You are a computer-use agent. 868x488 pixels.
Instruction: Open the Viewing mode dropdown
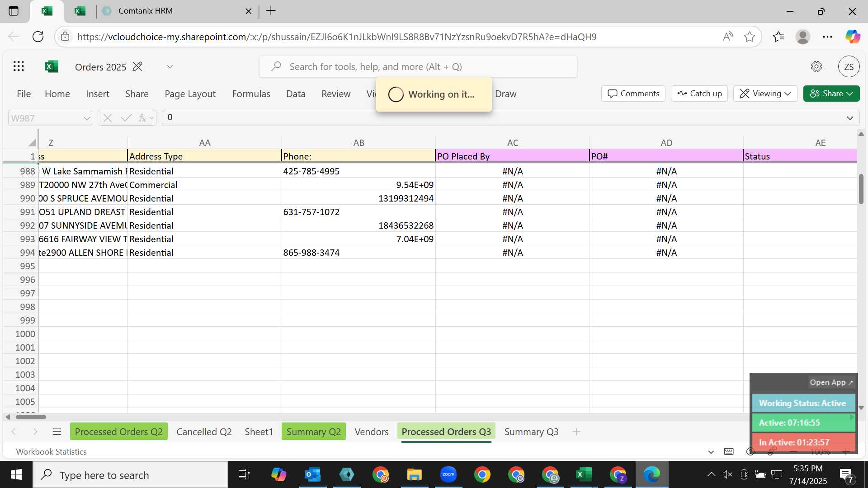point(765,94)
